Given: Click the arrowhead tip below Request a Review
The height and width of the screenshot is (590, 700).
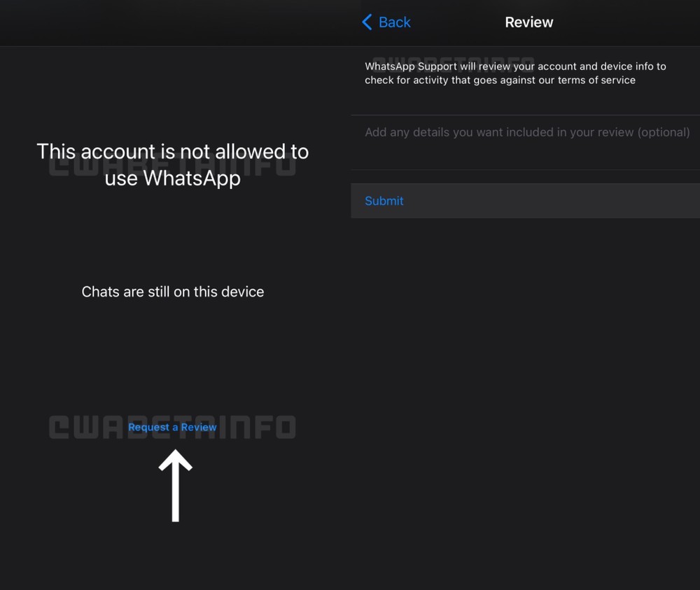Looking at the screenshot, I should [x=176, y=451].
